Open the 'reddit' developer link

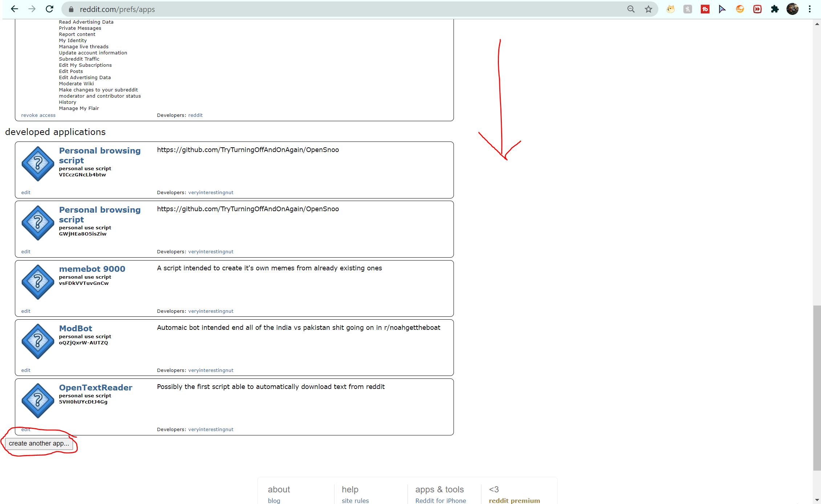(x=195, y=115)
